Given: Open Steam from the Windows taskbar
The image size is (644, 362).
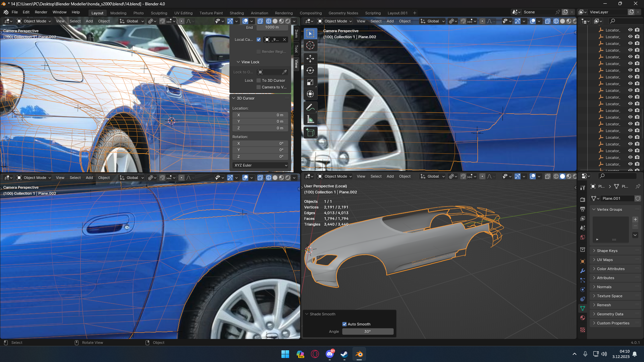Looking at the screenshot, I should pos(344,354).
